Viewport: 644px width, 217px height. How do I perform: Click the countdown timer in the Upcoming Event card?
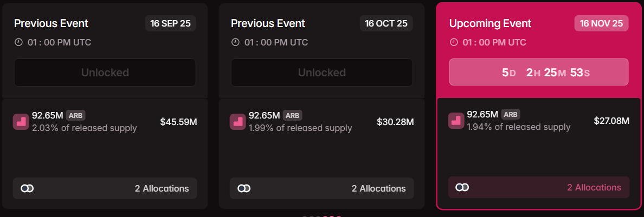(538, 72)
